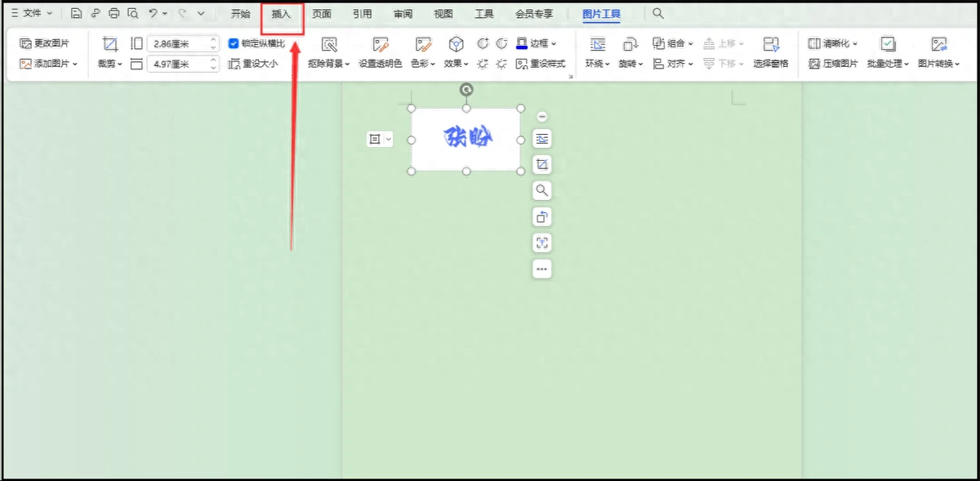This screenshot has height=481, width=980.
Task: Open the 环绕 text wrap dropdown
Action: tap(597, 64)
